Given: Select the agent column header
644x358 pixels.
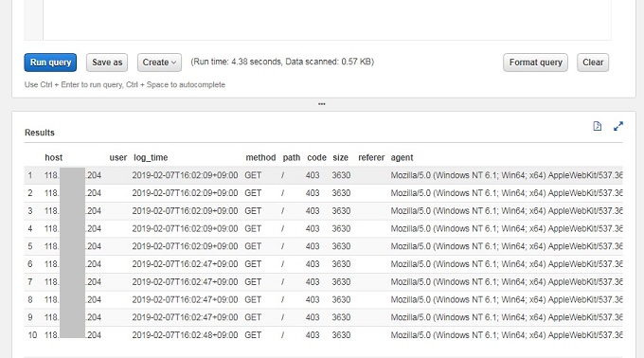Looking at the screenshot, I should [402, 157].
